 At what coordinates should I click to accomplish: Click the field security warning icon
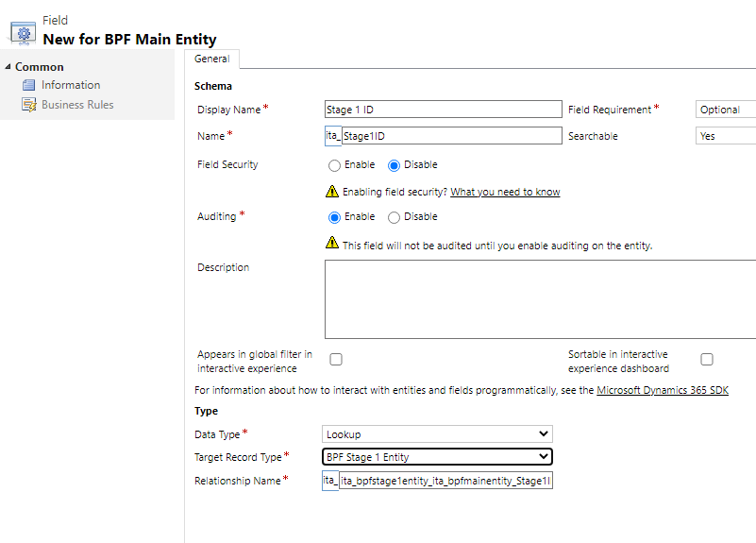point(332,192)
